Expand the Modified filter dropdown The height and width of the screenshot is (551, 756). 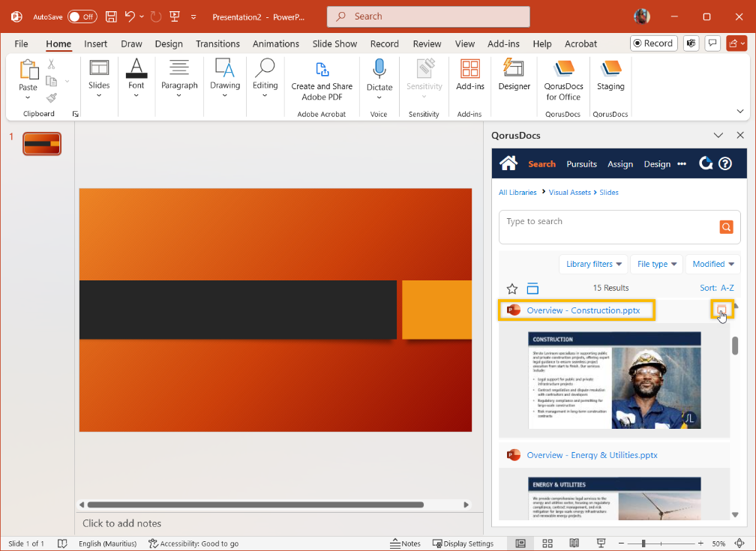click(x=712, y=264)
